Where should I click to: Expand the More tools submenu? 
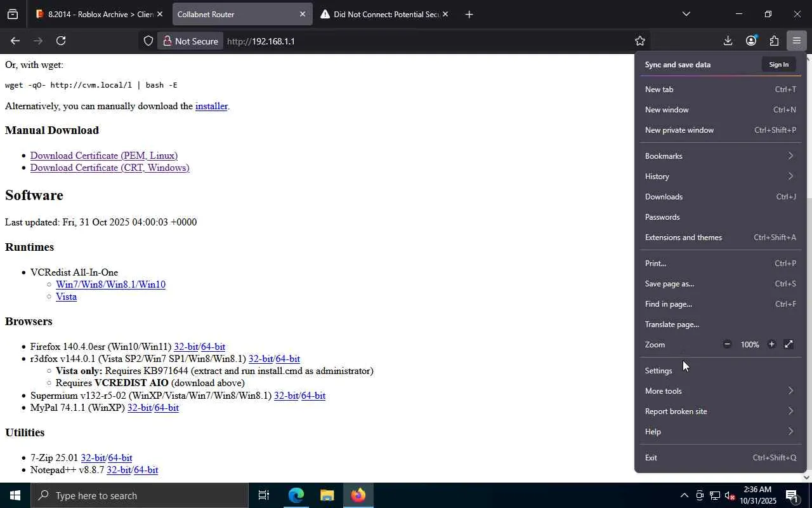coord(720,391)
